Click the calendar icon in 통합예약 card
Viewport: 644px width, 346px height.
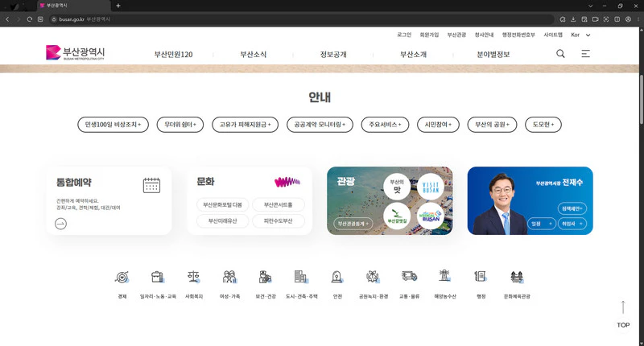[151, 185]
